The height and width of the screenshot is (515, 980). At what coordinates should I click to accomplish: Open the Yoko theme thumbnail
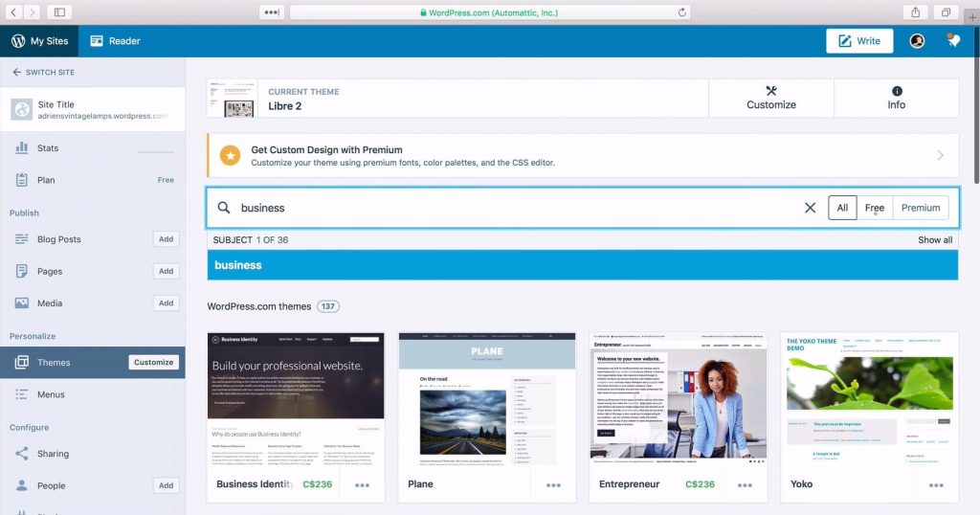[x=869, y=399]
